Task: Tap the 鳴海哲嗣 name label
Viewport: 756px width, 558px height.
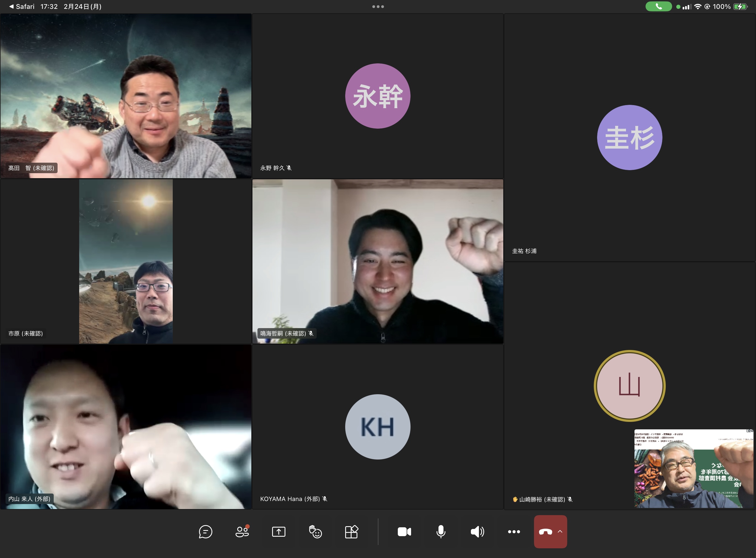Action: tap(283, 333)
